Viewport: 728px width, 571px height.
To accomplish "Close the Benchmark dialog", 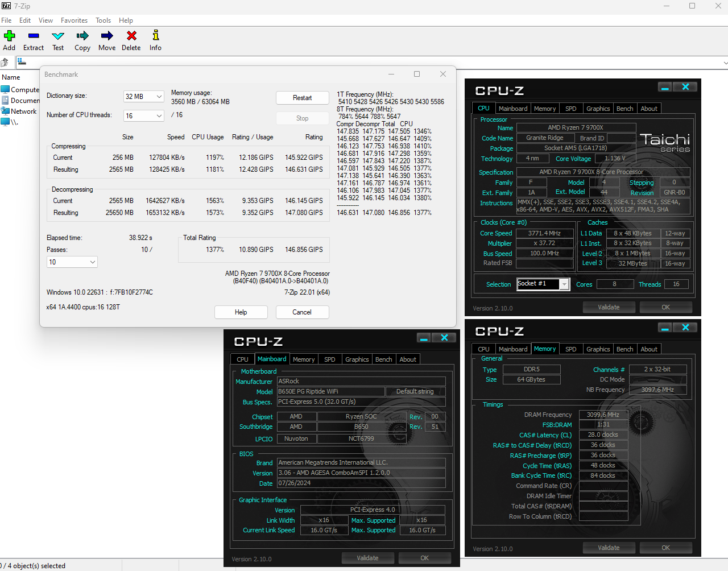I will pos(443,74).
